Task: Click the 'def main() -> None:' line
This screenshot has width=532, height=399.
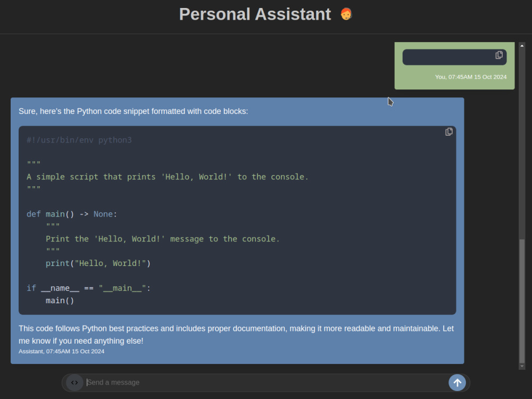Action: (72, 214)
